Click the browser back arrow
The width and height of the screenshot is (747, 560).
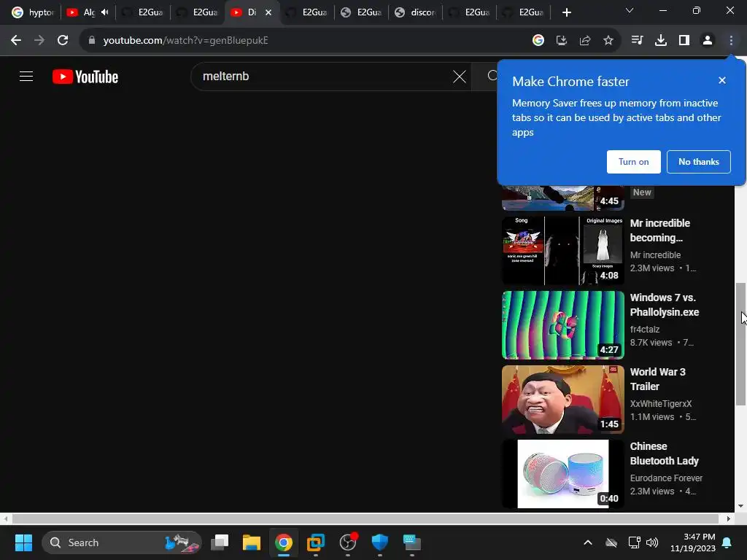click(x=16, y=41)
